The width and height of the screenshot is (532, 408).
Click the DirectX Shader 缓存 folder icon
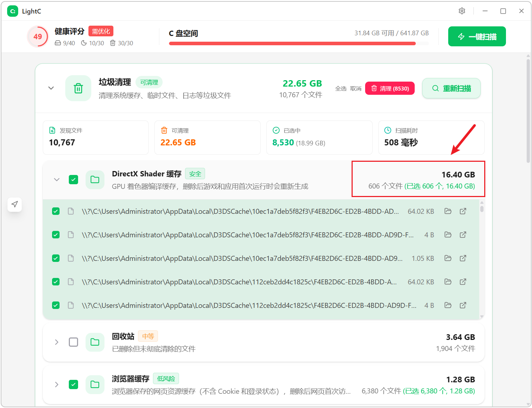point(95,180)
